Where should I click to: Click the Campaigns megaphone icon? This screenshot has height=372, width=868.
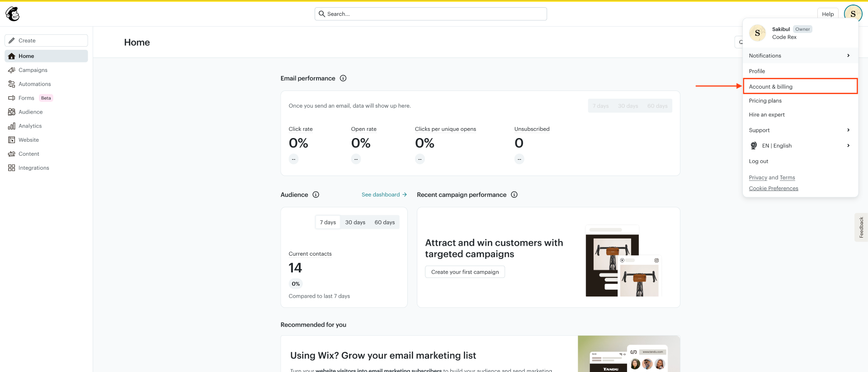click(x=12, y=70)
